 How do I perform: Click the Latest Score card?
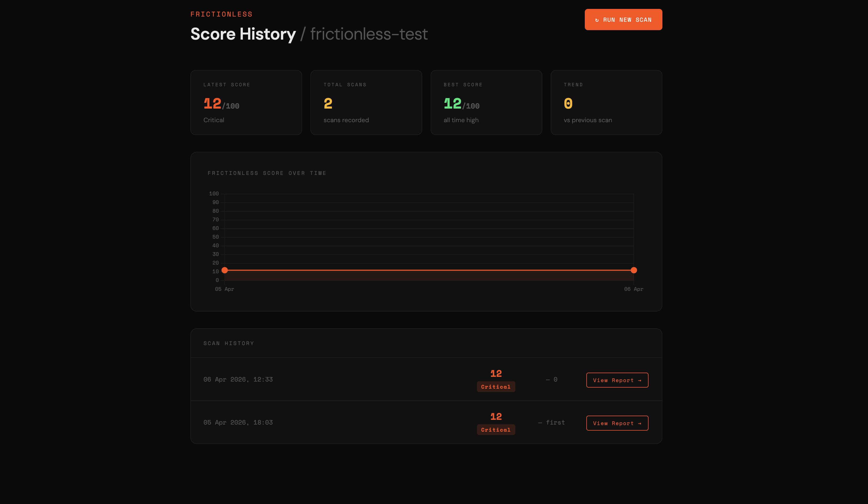point(246,102)
